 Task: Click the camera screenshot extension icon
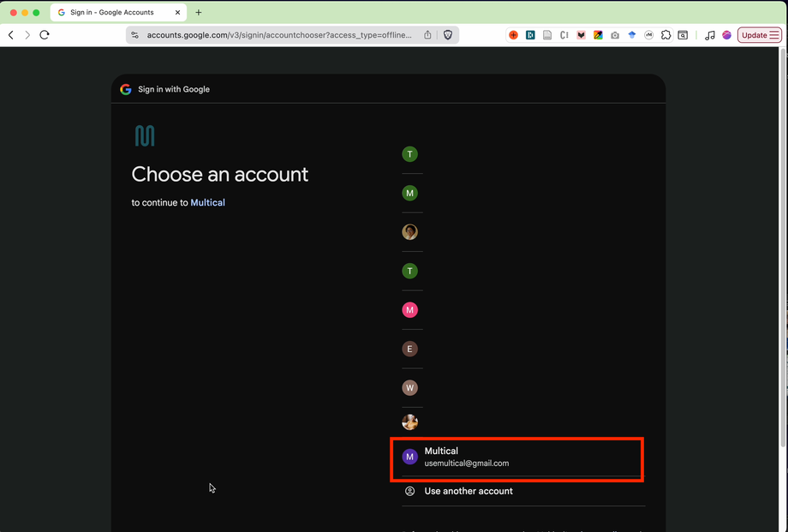(614, 34)
